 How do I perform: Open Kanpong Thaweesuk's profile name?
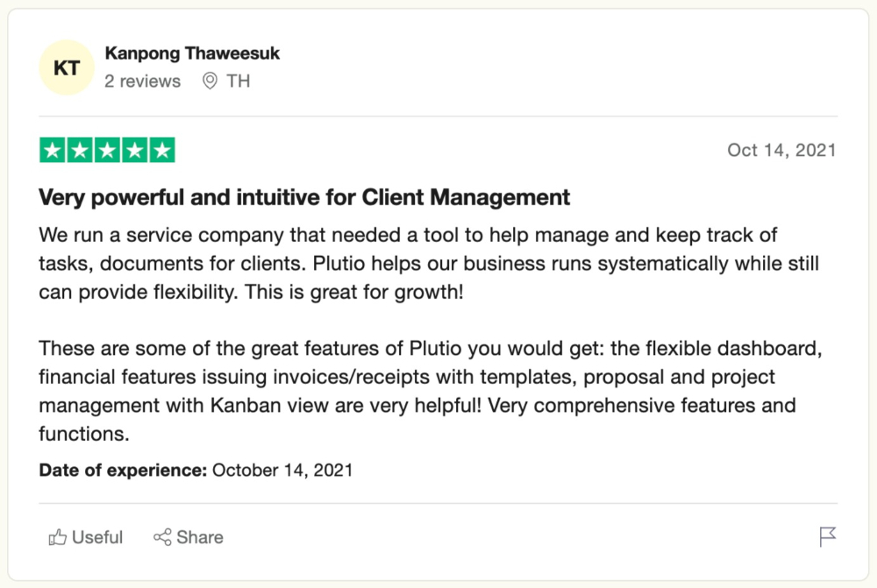pyautogui.click(x=192, y=53)
